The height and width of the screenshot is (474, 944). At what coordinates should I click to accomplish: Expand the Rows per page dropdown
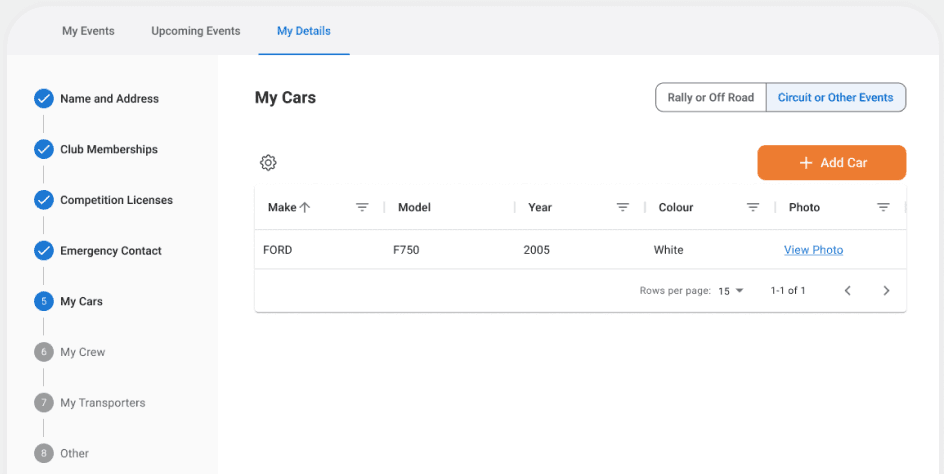731,291
